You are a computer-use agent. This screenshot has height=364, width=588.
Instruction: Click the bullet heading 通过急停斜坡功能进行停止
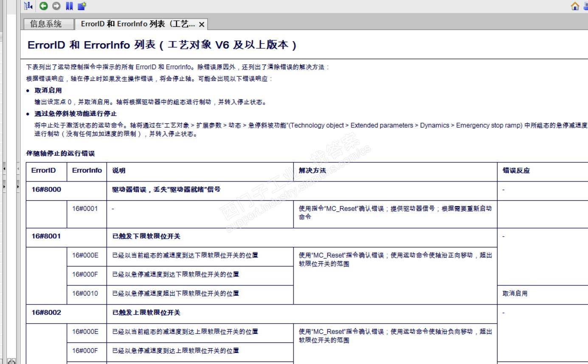click(76, 114)
